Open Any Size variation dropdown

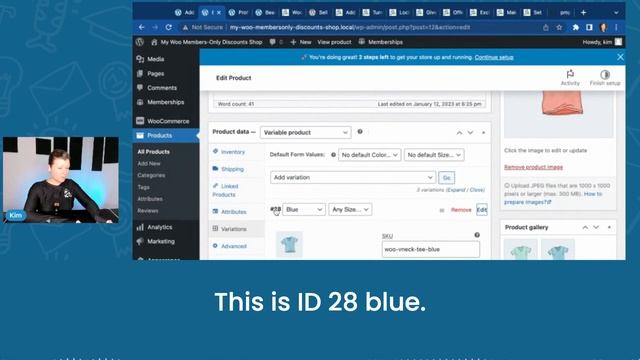coord(350,210)
